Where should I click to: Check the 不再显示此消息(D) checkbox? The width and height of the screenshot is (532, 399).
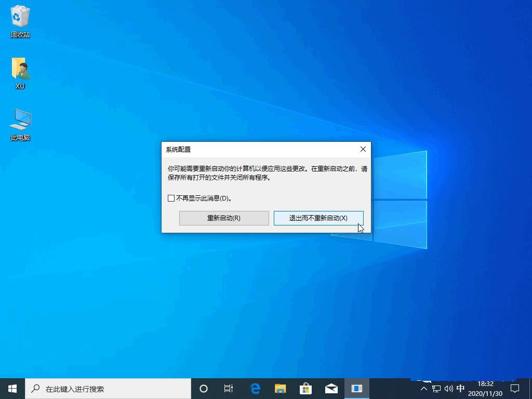click(x=171, y=198)
